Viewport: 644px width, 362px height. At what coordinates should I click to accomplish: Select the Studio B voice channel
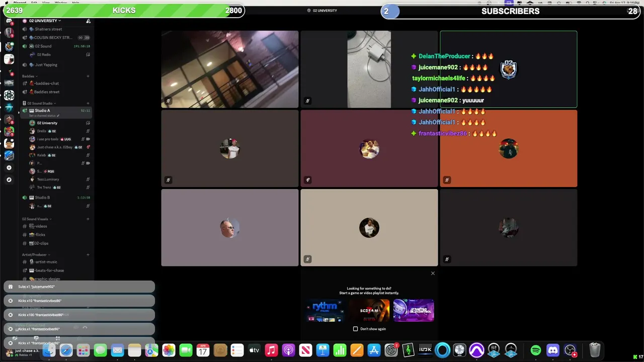(55, 198)
